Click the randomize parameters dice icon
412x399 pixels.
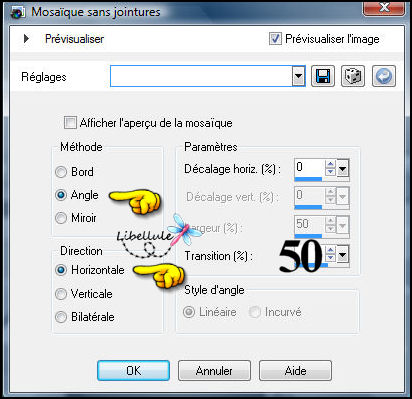tap(353, 76)
